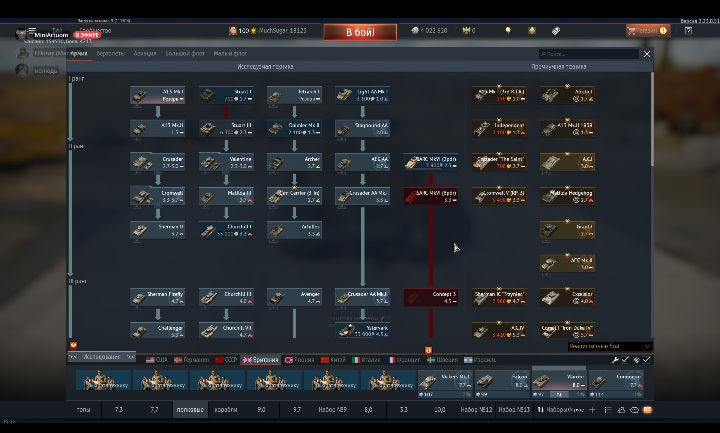
Task: Open the Магазин shop button
Action: pyautogui.click(x=647, y=31)
